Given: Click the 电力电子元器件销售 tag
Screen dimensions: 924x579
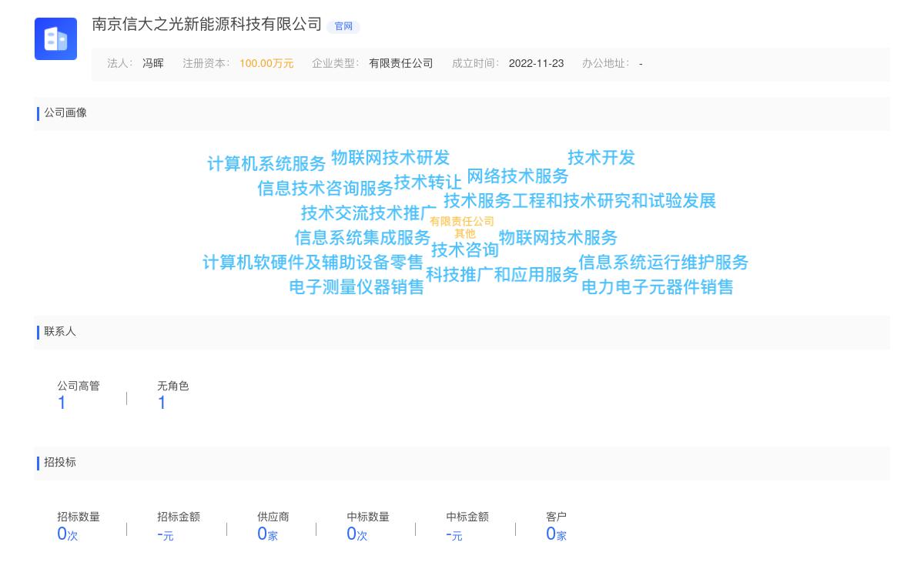Looking at the screenshot, I should 658,287.
